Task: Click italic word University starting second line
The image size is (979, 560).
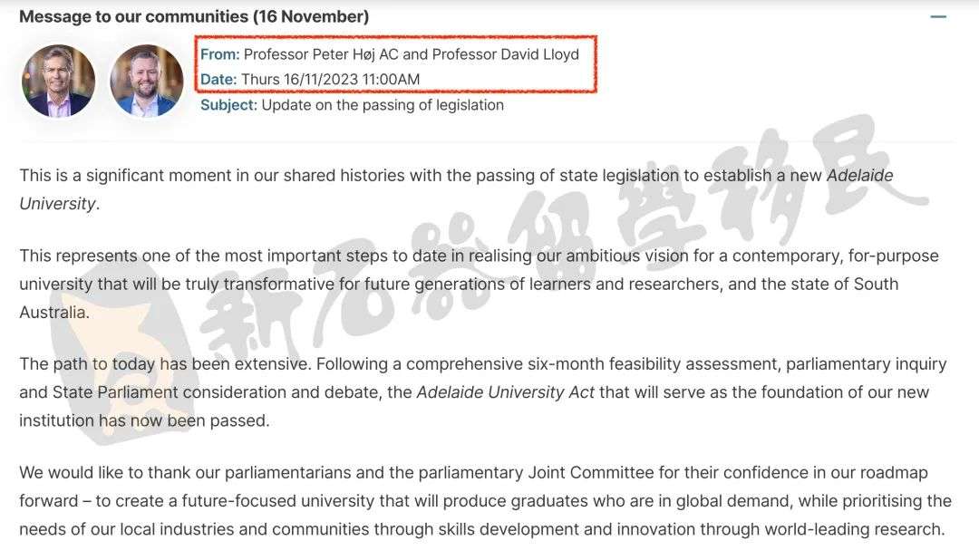Action: click(x=58, y=204)
